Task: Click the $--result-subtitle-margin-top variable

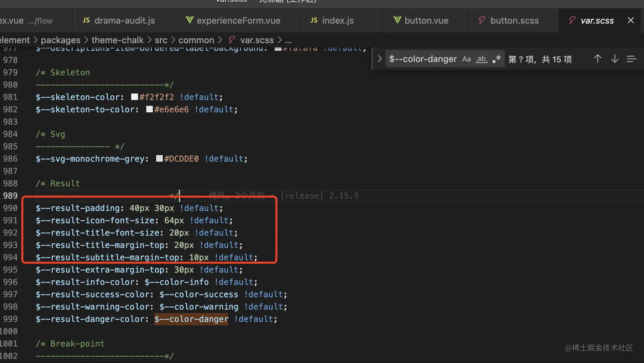Action: click(x=107, y=257)
